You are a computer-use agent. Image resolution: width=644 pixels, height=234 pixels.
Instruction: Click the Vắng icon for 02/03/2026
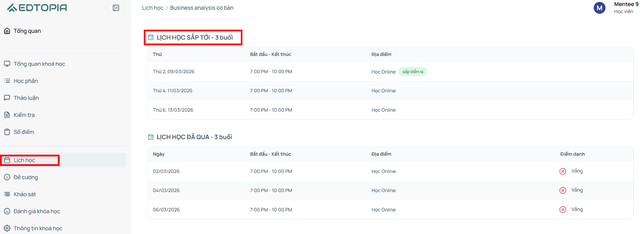coord(563,171)
